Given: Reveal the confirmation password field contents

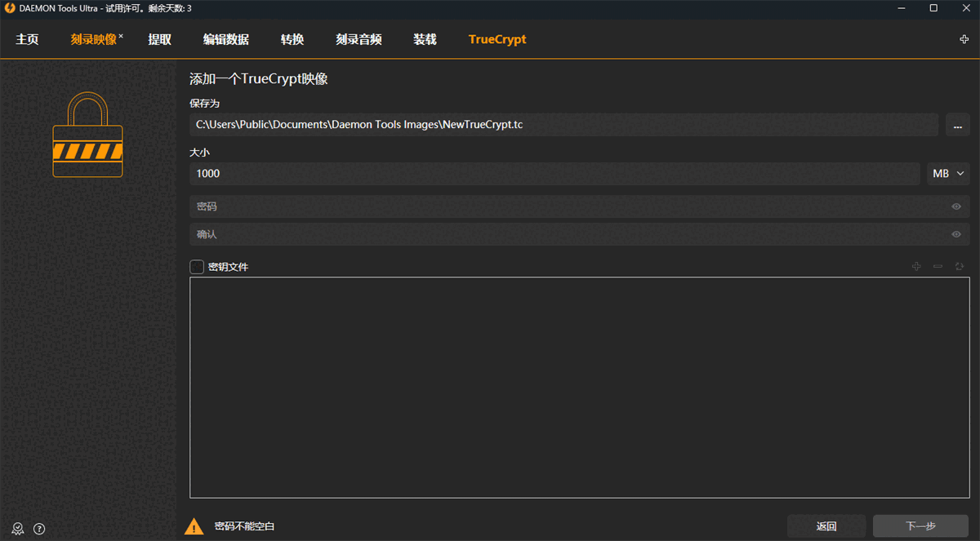Looking at the screenshot, I should pyautogui.click(x=955, y=234).
